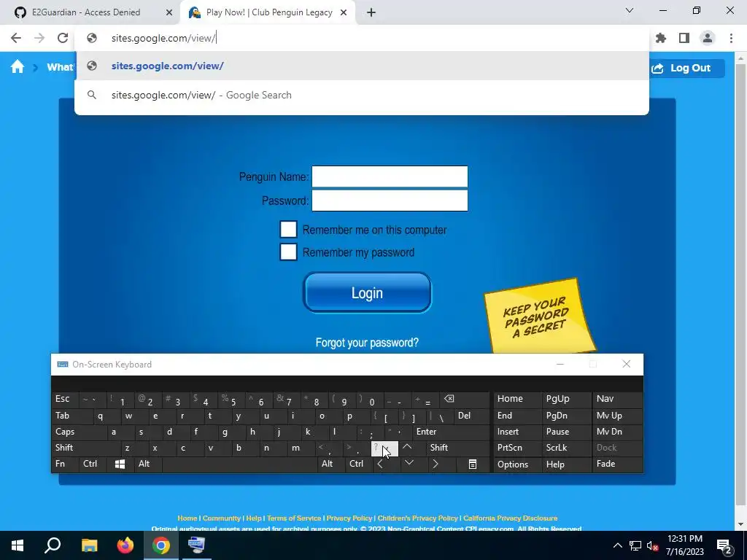Viewport: 747px width, 560px height.
Task: Open notification center icon
Action: coord(724,546)
